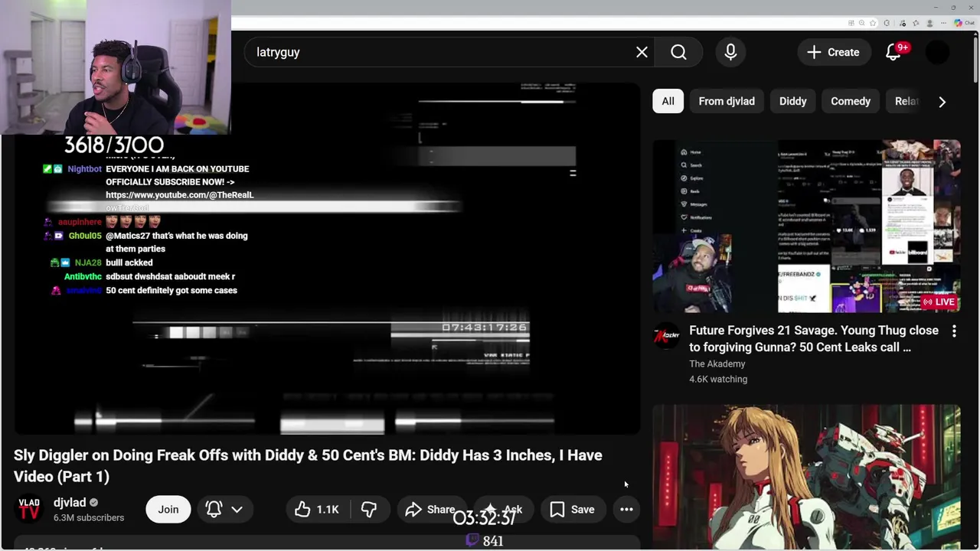980x551 pixels.
Task: Open the YouTube account avatar menu
Action: pyautogui.click(x=937, y=52)
